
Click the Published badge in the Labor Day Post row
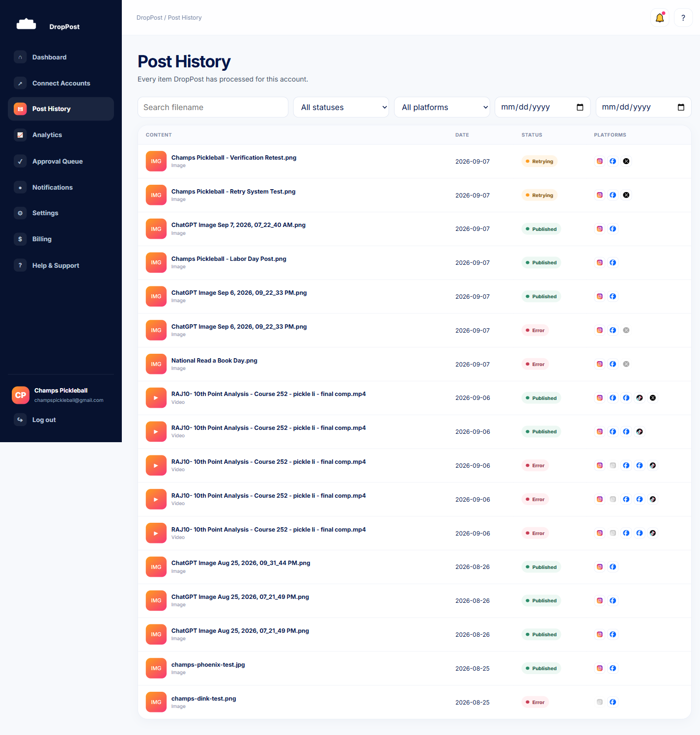(541, 263)
